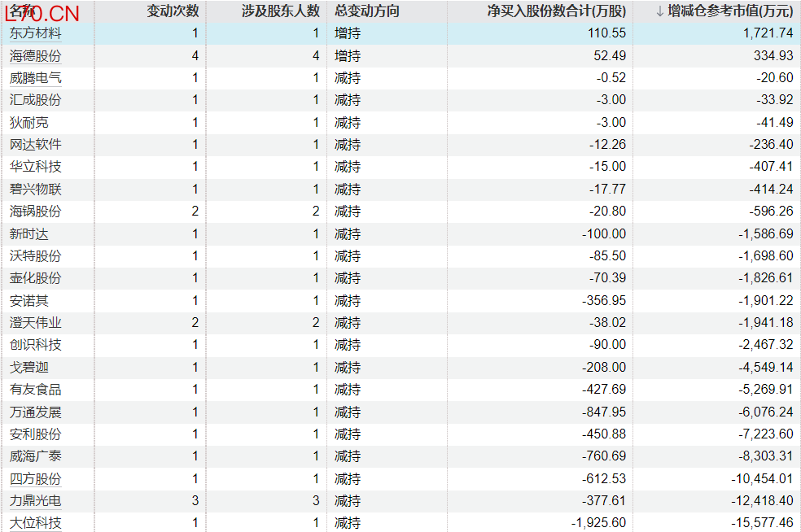Select the 安诺其 stock link
801x532 pixels.
pos(28,301)
